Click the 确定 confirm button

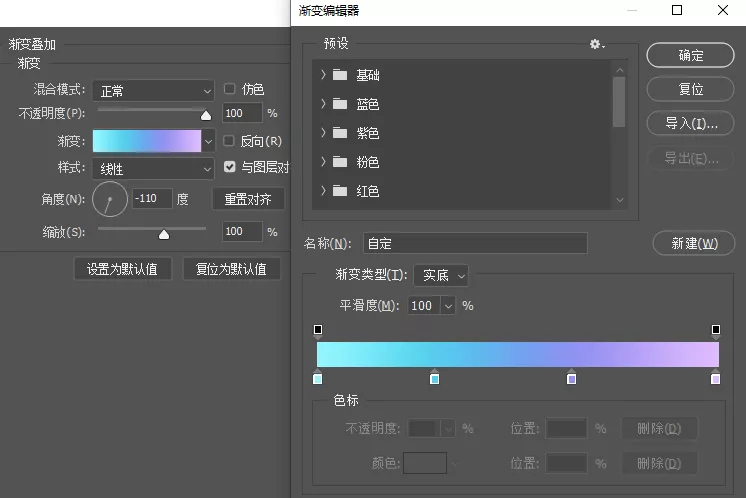tap(690, 55)
